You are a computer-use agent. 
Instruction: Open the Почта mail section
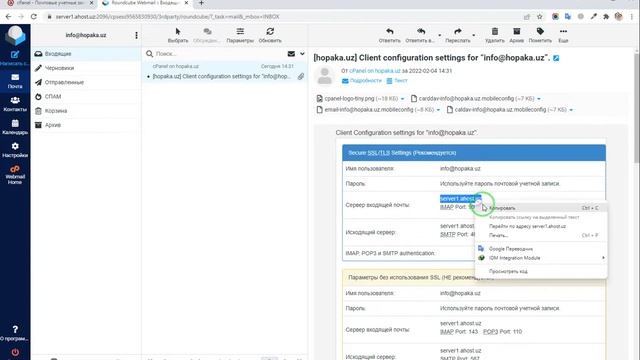click(x=15, y=81)
